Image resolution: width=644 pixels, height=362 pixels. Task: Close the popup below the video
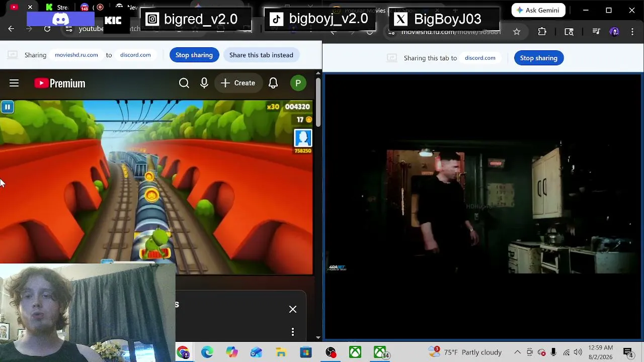point(293,309)
